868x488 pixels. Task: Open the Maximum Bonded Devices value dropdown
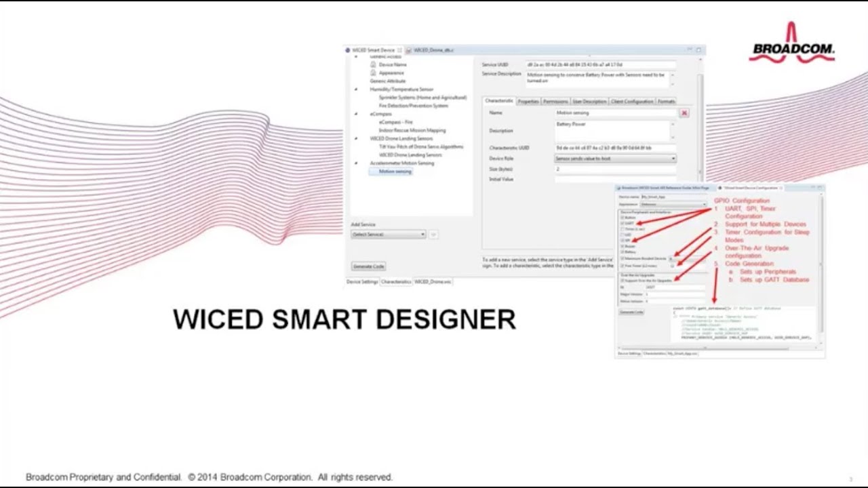[x=687, y=258]
